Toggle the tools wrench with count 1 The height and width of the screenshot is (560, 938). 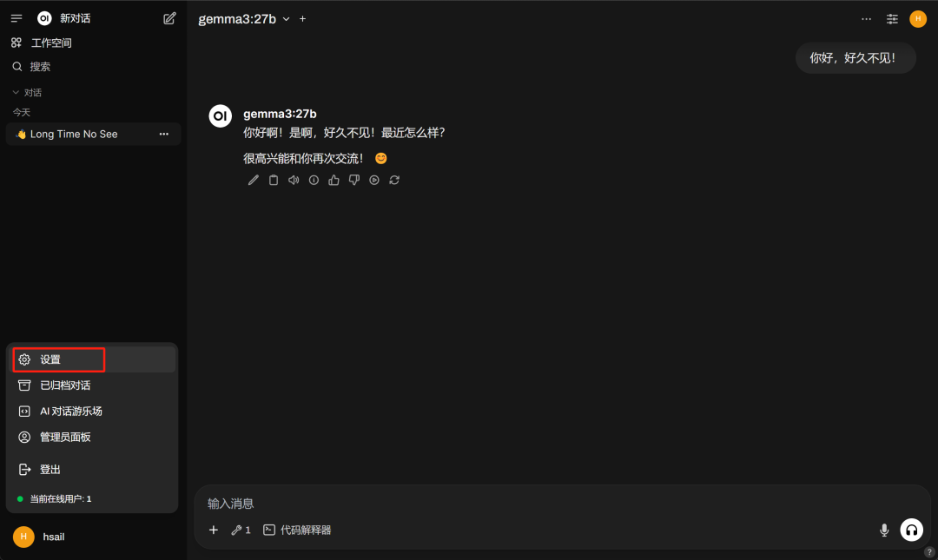241,530
